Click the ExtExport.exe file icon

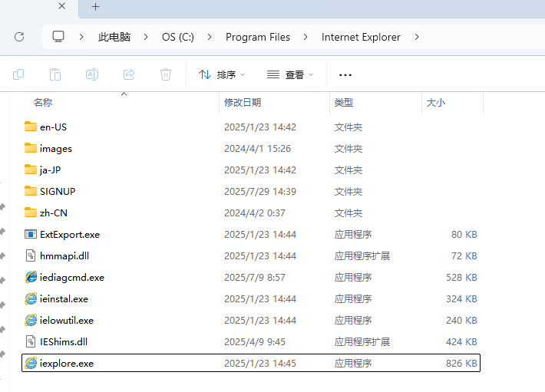pos(31,235)
